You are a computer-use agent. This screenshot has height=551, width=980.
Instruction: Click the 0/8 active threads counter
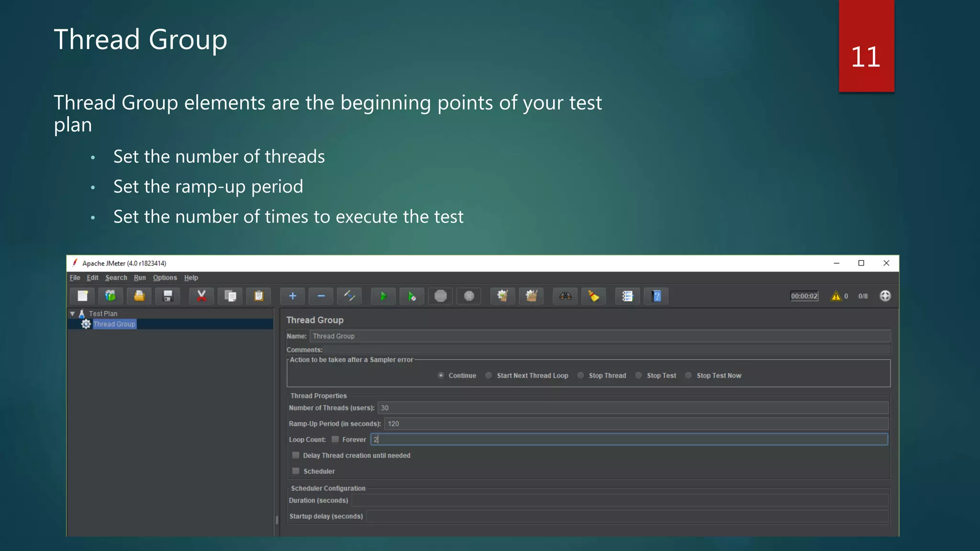click(863, 296)
